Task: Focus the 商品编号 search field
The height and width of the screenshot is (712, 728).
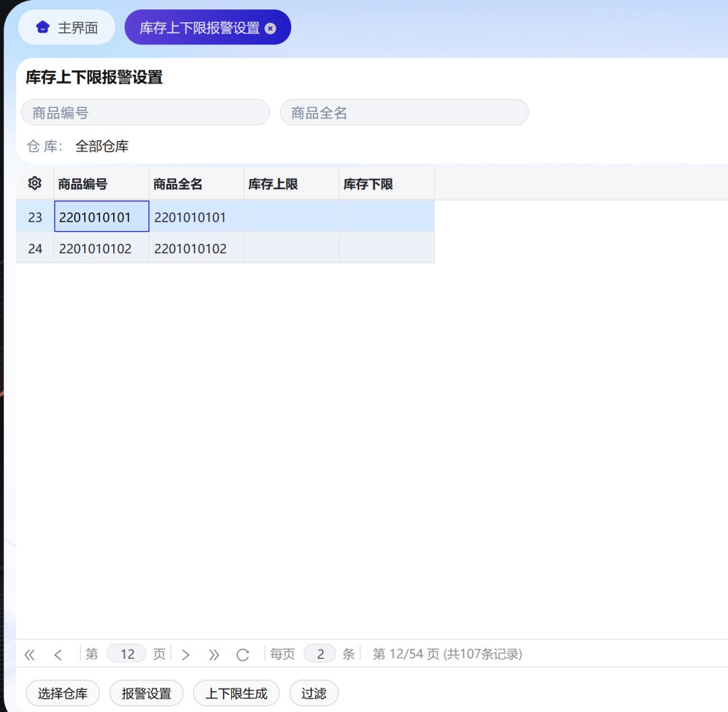Action: 146,112
